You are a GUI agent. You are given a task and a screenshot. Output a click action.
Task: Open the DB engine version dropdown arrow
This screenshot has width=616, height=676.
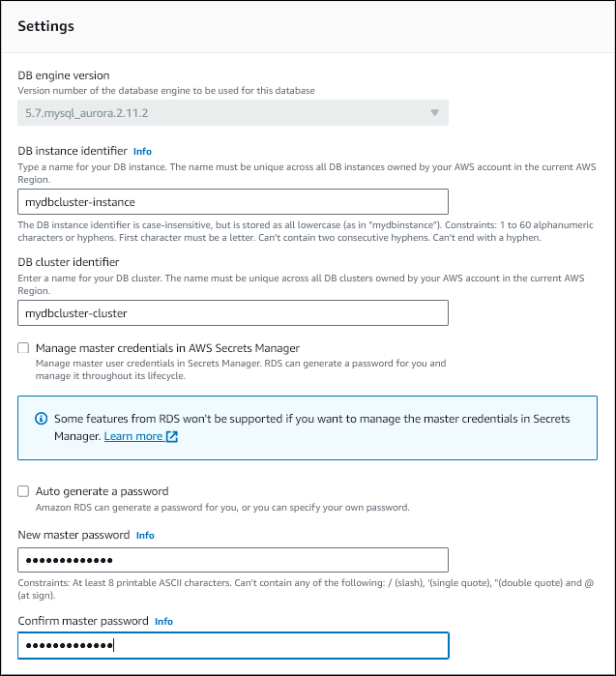coord(434,113)
